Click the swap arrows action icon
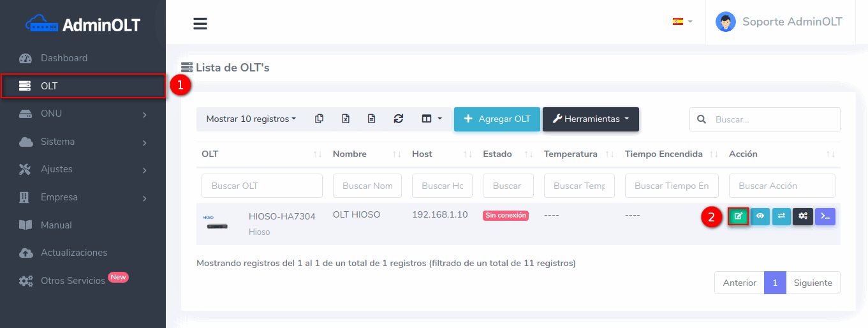This screenshot has height=328, width=868. pyautogui.click(x=781, y=216)
